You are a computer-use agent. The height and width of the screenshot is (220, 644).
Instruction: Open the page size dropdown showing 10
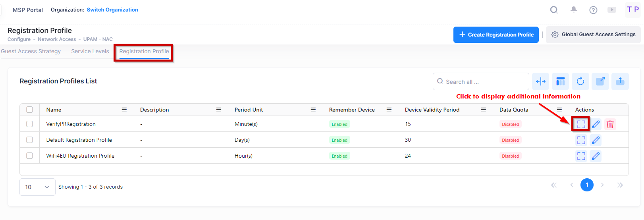pos(37,187)
